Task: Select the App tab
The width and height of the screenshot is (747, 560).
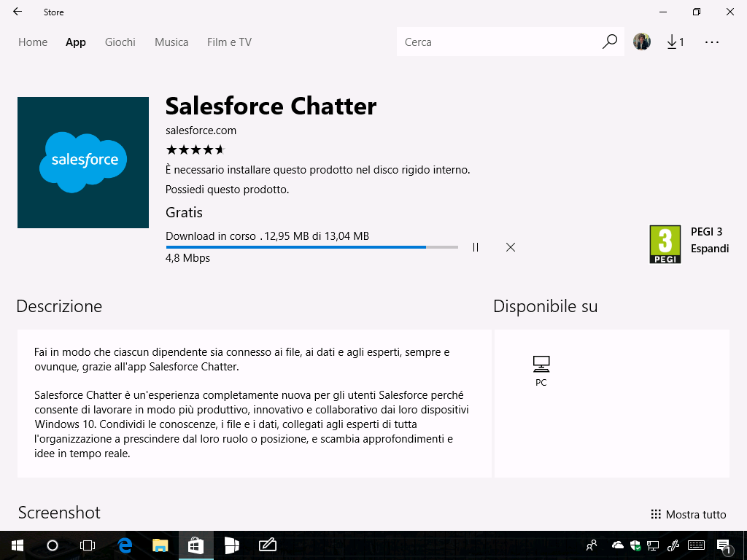Action: (76, 42)
